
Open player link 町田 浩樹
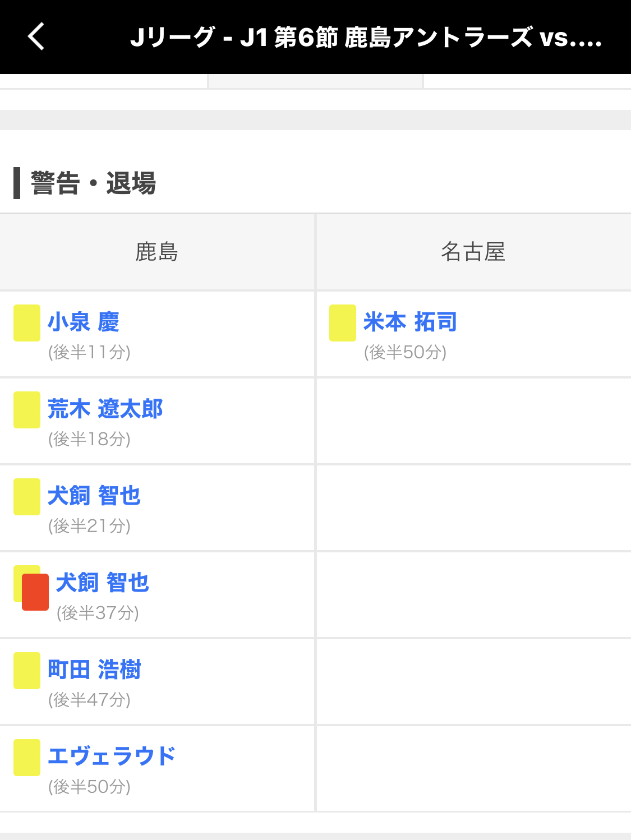point(94,670)
